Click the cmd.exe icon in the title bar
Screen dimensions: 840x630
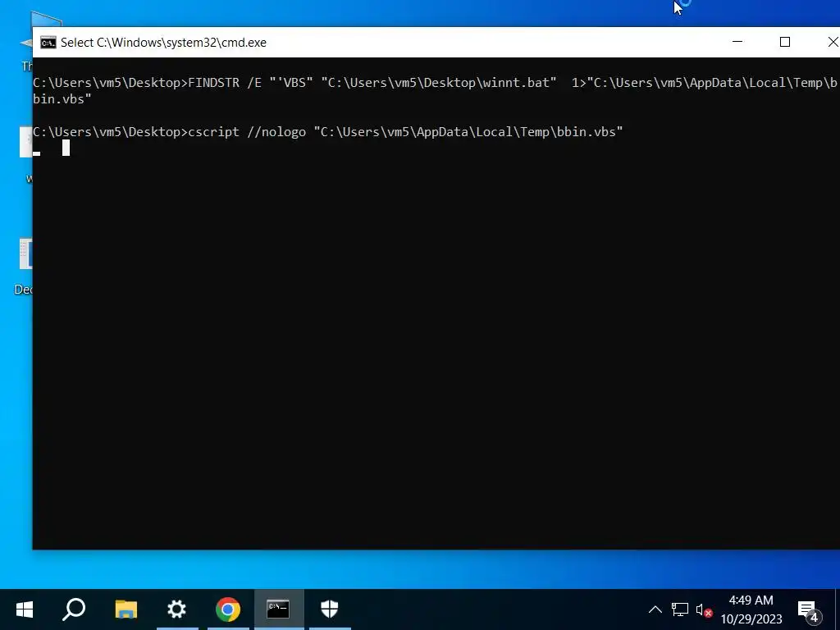(x=48, y=43)
